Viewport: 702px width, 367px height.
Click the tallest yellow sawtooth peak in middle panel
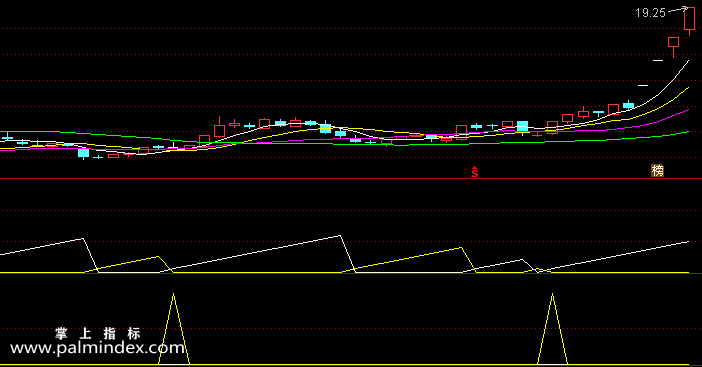[x=461, y=248]
